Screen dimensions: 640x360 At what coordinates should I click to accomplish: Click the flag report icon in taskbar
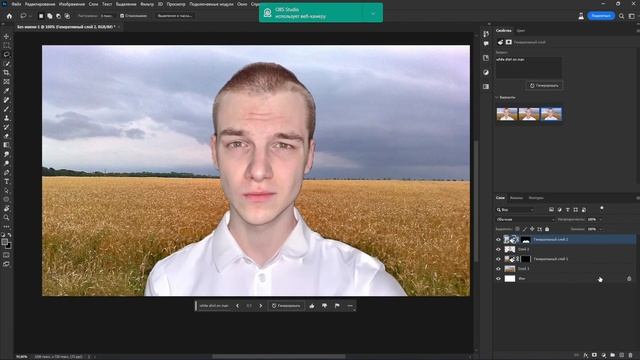[337, 306]
